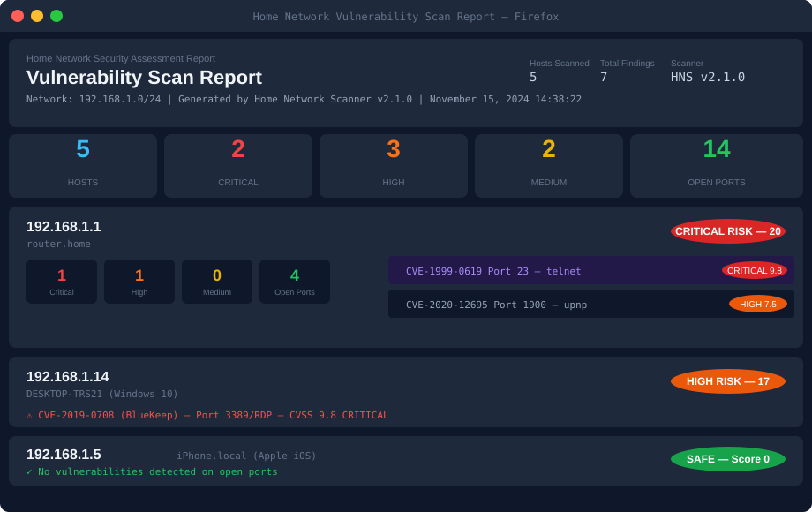Select the CRITICAL summary card showing 2
Viewport: 812px width, 512px height.
click(238, 166)
